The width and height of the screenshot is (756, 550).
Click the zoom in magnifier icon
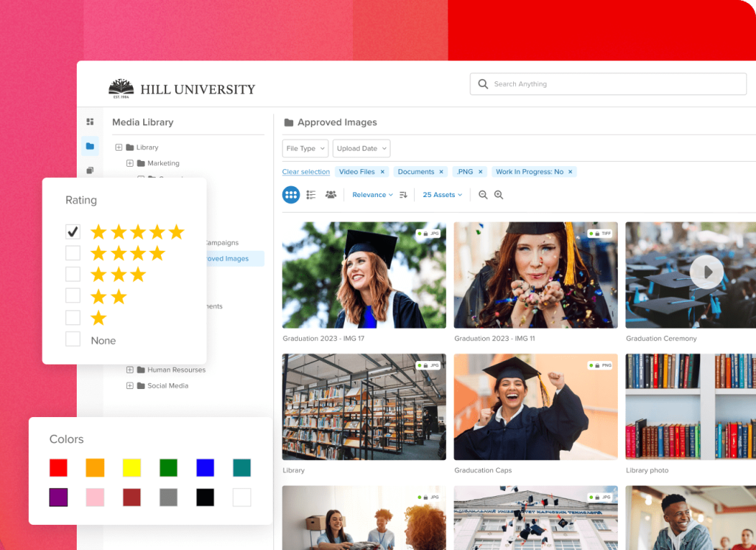498,195
